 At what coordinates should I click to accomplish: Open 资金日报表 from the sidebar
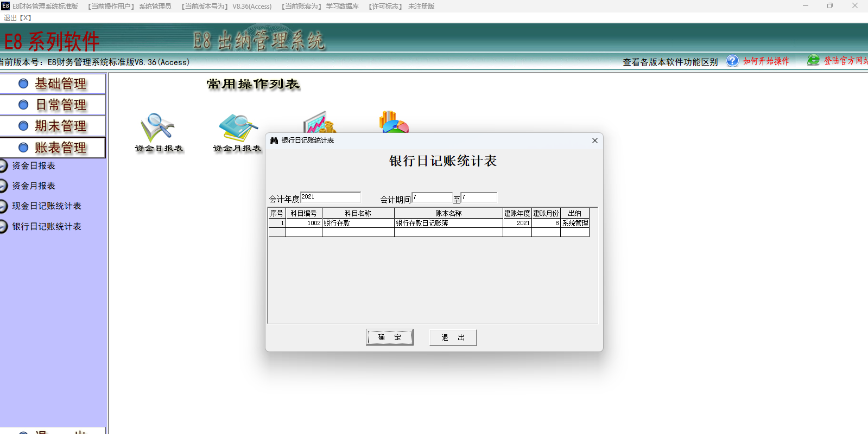[34, 166]
